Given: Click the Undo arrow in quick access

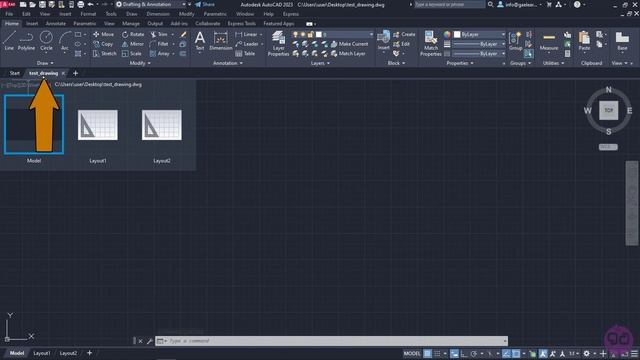Looking at the screenshot, I should (x=90, y=4).
